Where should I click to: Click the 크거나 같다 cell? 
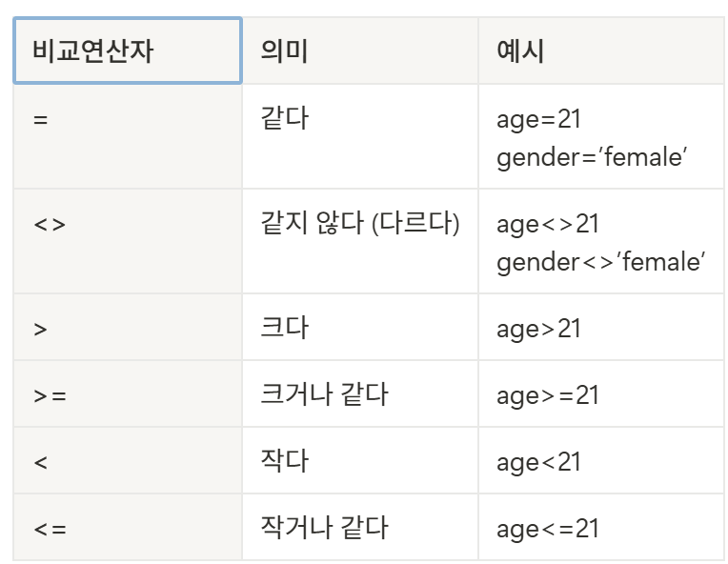pyautogui.click(x=359, y=393)
